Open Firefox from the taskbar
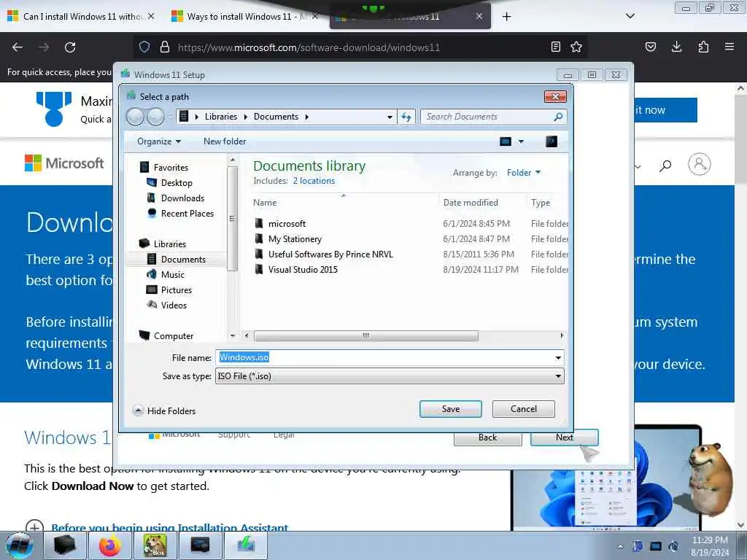This screenshot has height=560, width=747. click(x=110, y=545)
